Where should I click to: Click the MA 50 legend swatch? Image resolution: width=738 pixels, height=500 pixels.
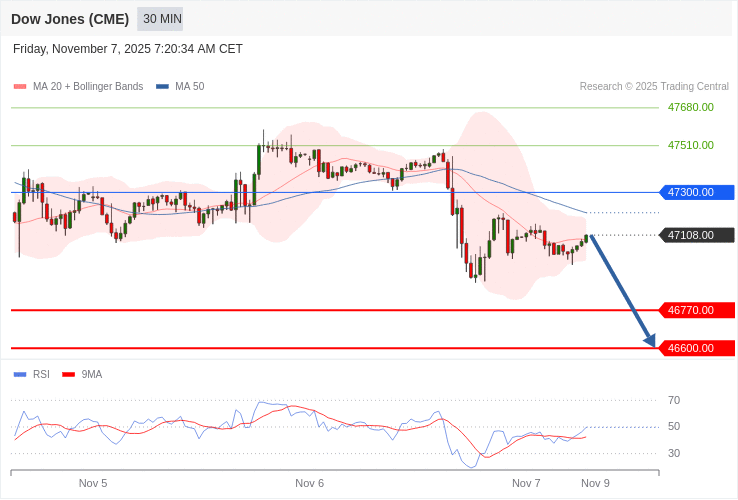162,87
